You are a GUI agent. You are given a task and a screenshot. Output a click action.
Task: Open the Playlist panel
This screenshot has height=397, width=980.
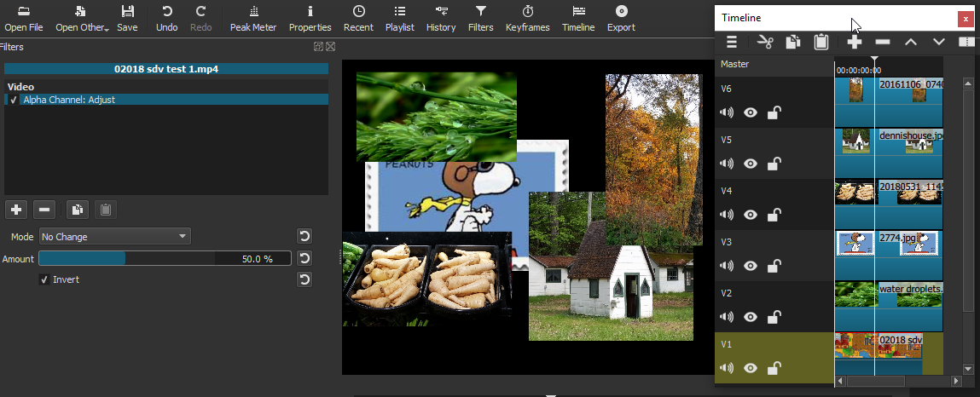click(x=400, y=19)
